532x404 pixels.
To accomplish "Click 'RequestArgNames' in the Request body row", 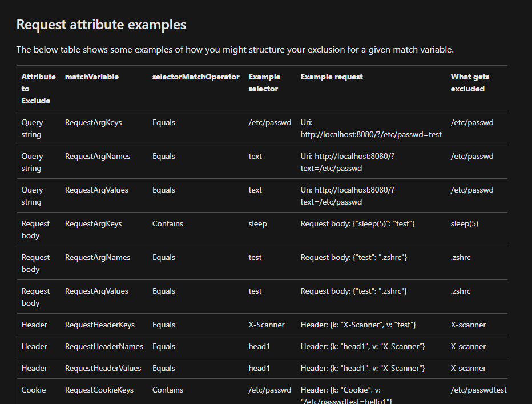I will [98, 257].
